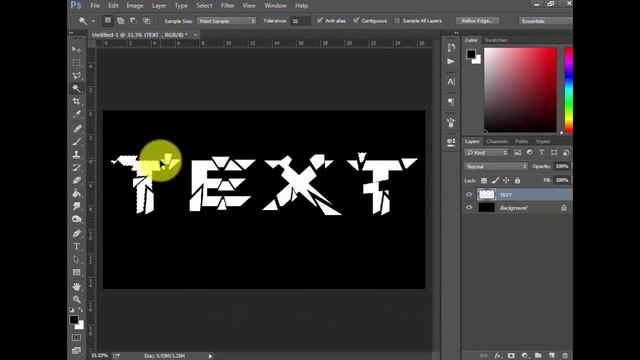Image resolution: width=640 pixels, height=360 pixels.
Task: Open the Normal blend mode dropdown
Action: pyautogui.click(x=496, y=166)
